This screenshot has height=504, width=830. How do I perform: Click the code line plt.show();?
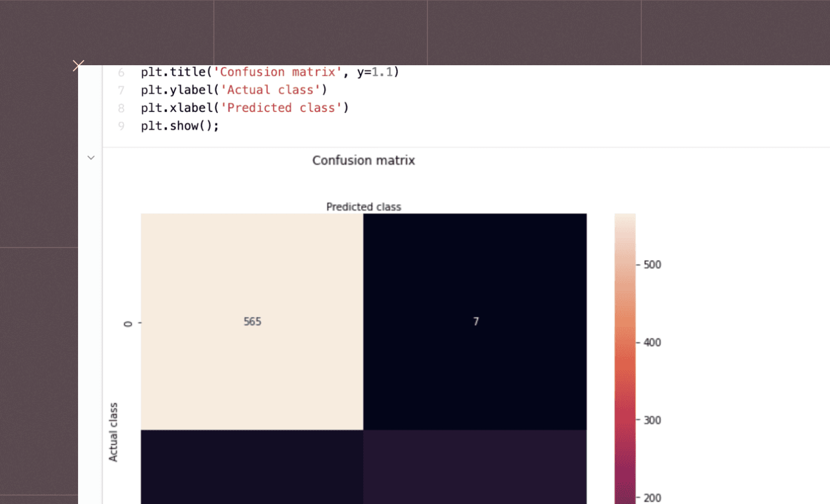click(180, 126)
